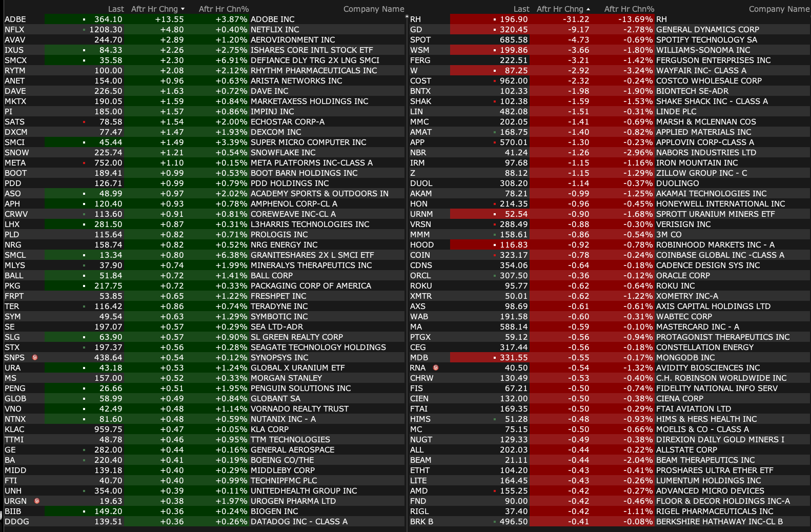
Task: Select the SPOT ticker symbol
Action: (x=420, y=39)
